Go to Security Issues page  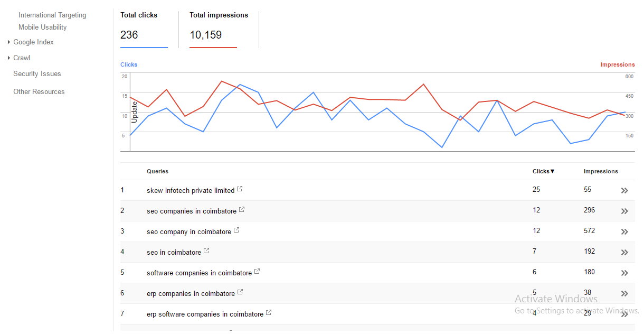(x=37, y=74)
